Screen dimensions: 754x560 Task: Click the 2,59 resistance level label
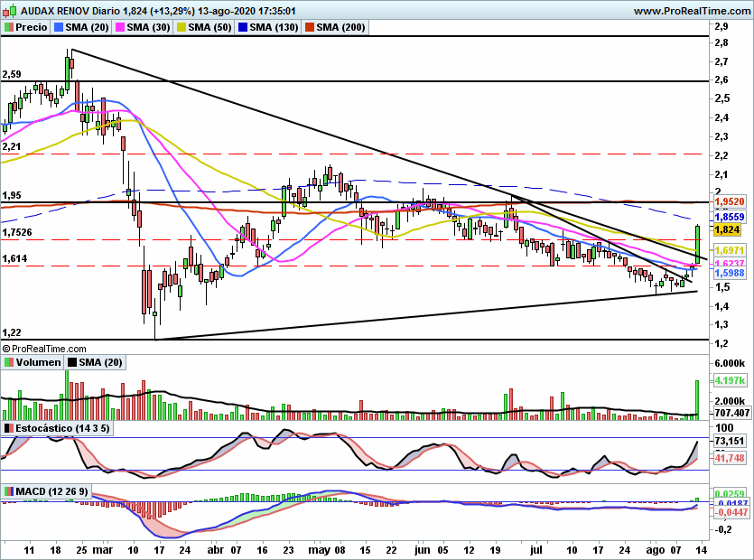click(12, 75)
